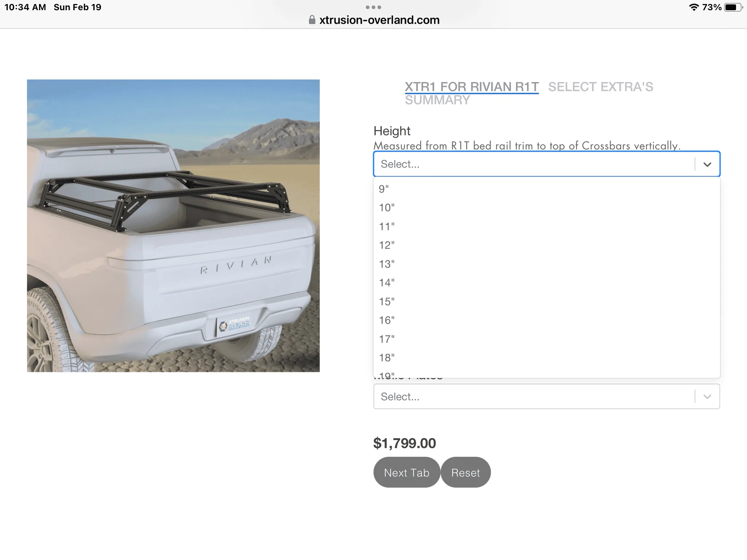Screen dimensions: 747x560
Task: Pick the 11" height option
Action: tap(547, 226)
